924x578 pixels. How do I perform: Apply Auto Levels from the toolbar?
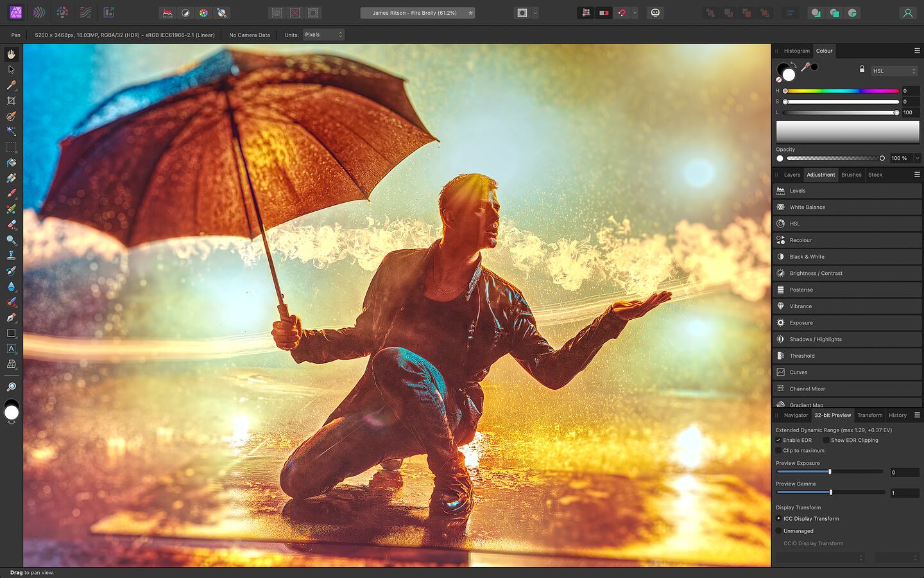[167, 13]
